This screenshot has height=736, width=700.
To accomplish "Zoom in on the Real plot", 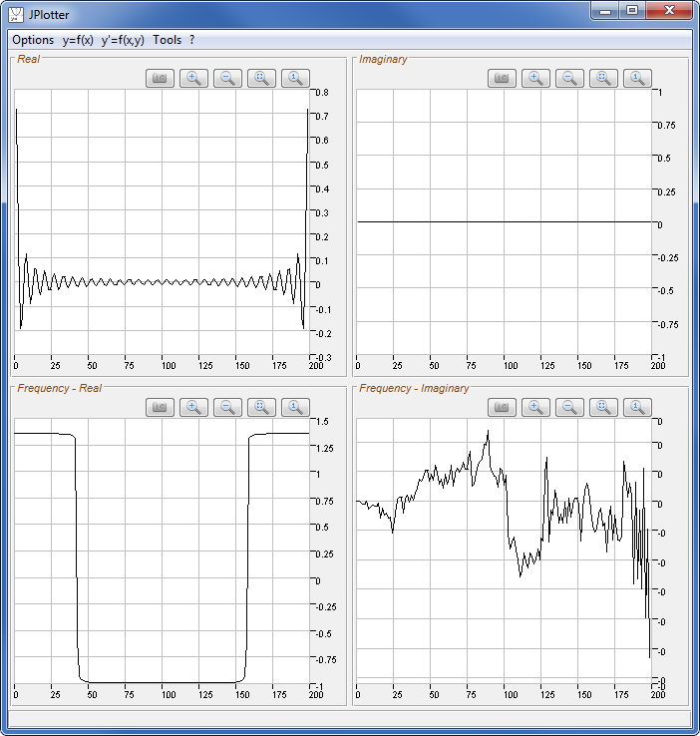I will pos(194,78).
